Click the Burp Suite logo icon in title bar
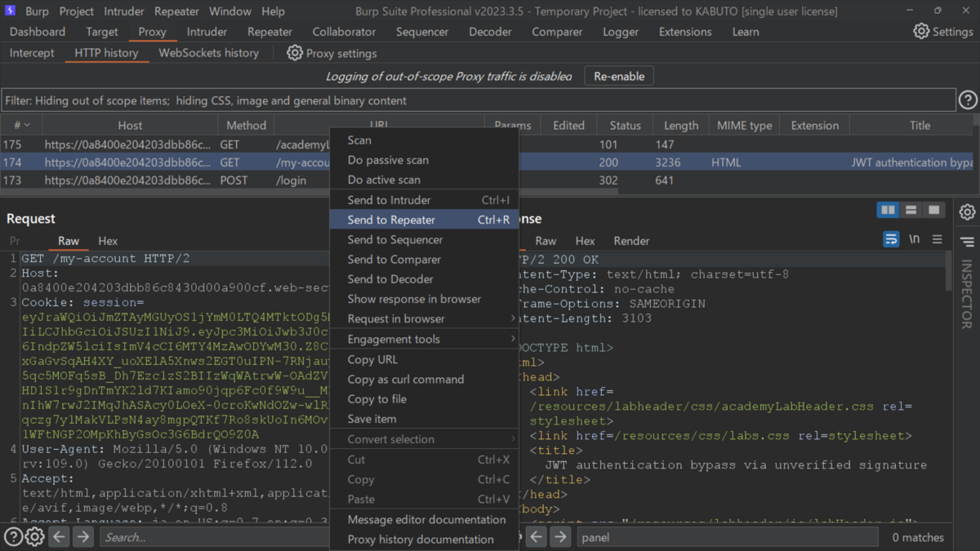 click(11, 11)
